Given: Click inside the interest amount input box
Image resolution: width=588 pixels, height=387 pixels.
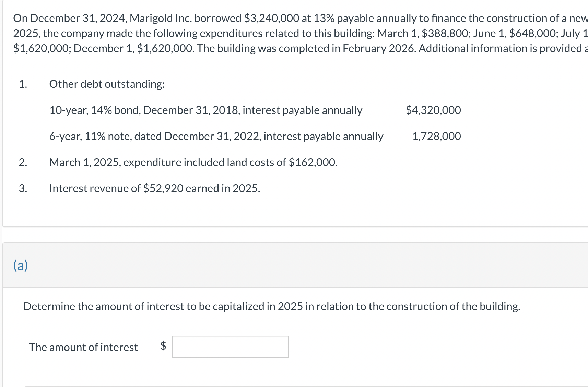Looking at the screenshot, I should pyautogui.click(x=230, y=347).
